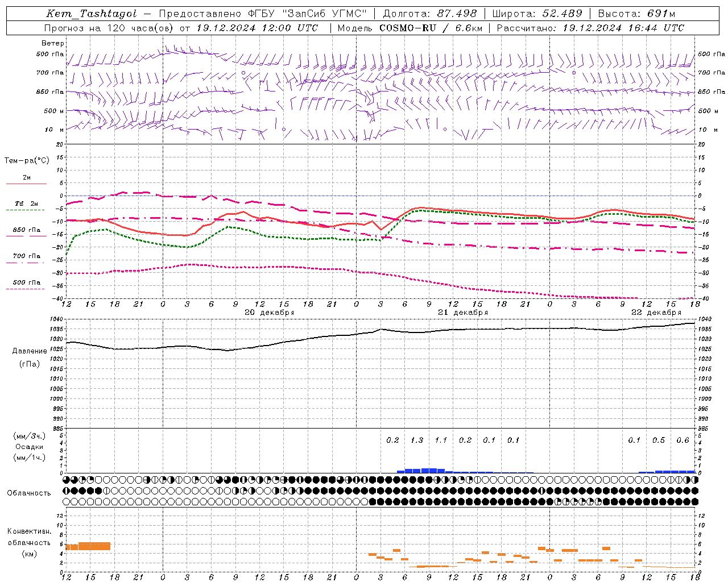Select the '20 декабря' date label
Image resolution: width=728 pixels, height=582 pixels.
click(x=270, y=313)
